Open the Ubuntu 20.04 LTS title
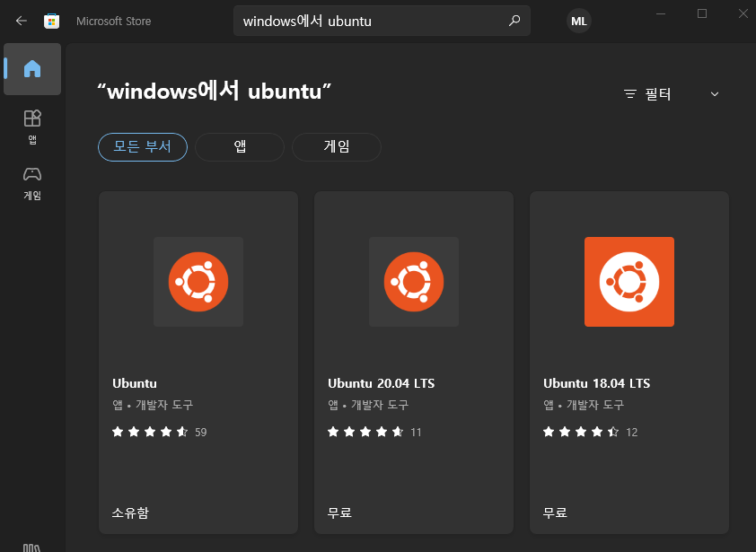The width and height of the screenshot is (756, 552). [x=382, y=383]
